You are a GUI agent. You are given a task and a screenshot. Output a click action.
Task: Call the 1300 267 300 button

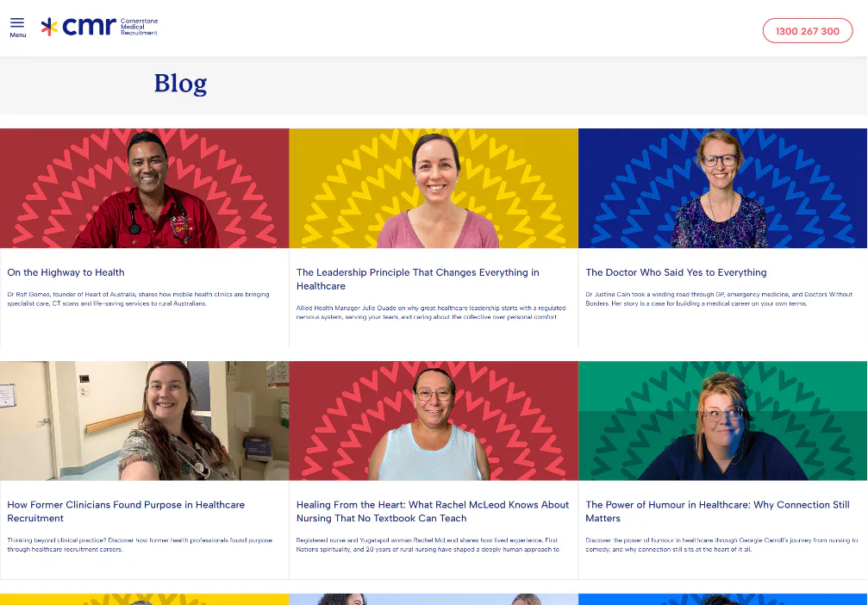pos(808,31)
